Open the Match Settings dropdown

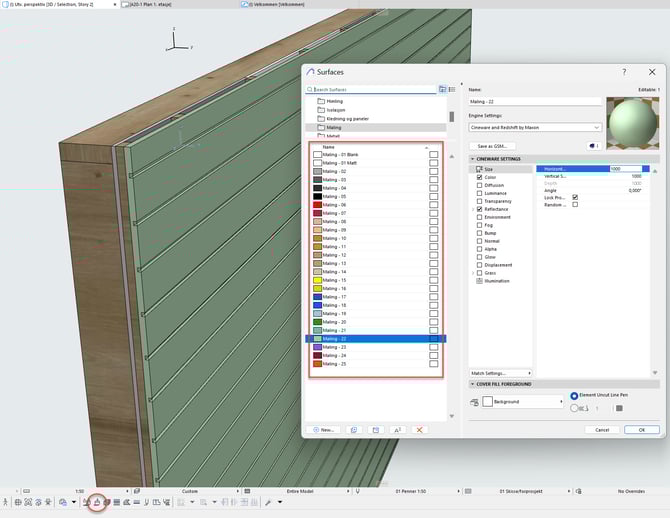pyautogui.click(x=498, y=372)
